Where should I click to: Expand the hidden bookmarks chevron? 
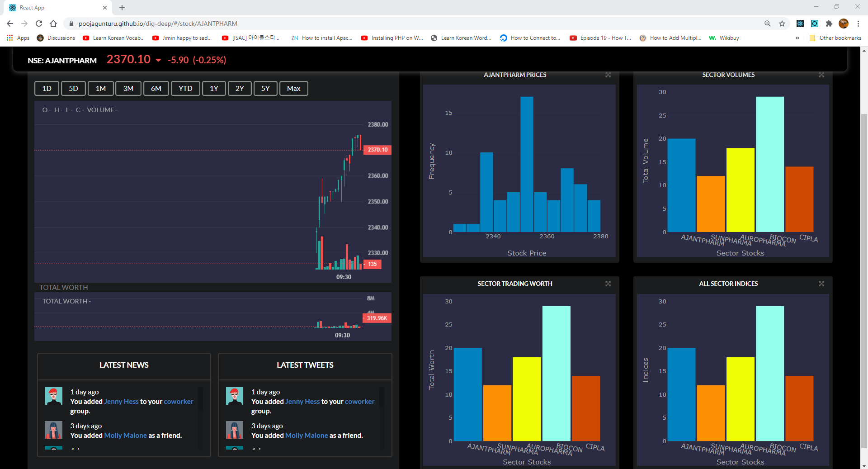click(797, 38)
